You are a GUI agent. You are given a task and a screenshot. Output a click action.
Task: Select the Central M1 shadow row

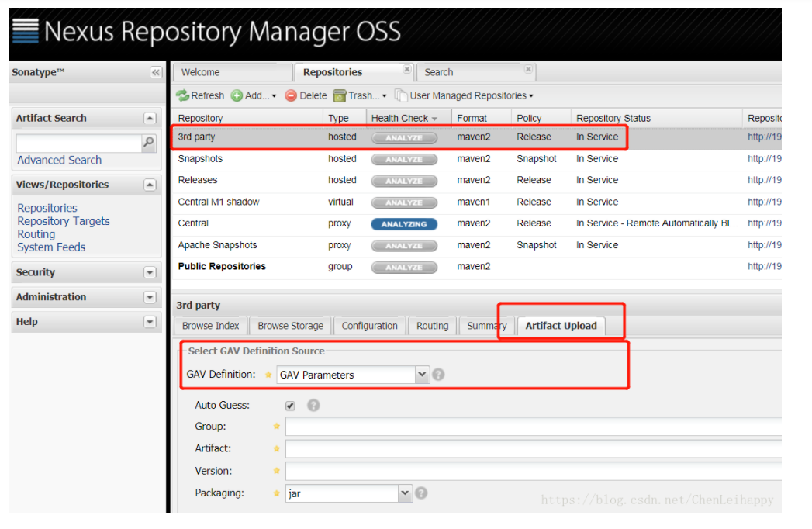[476, 202]
